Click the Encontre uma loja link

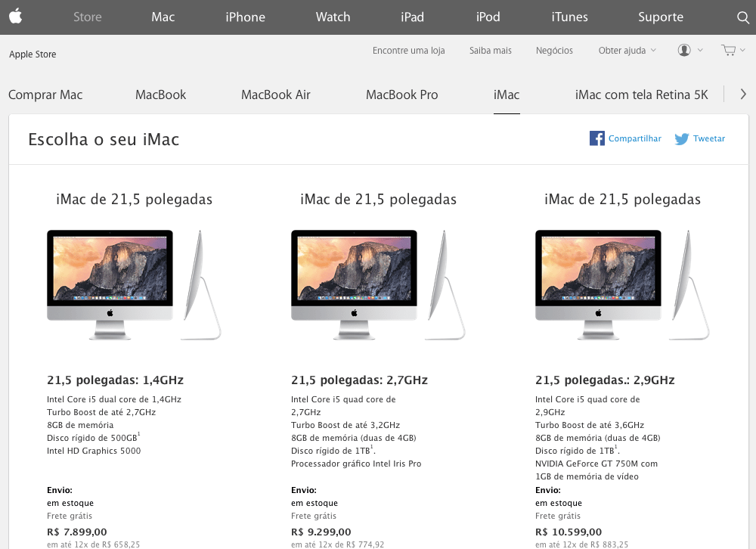coord(408,50)
